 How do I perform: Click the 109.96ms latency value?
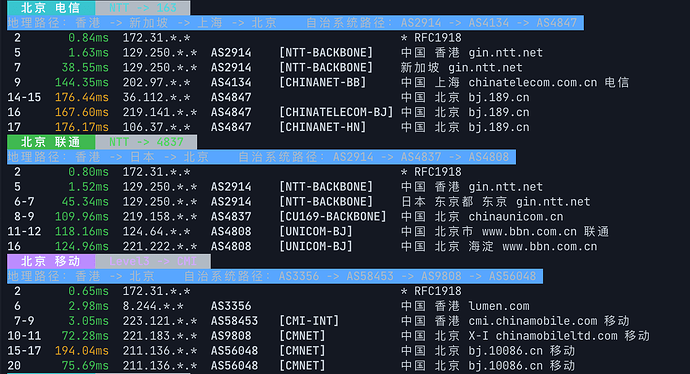pyautogui.click(x=81, y=217)
